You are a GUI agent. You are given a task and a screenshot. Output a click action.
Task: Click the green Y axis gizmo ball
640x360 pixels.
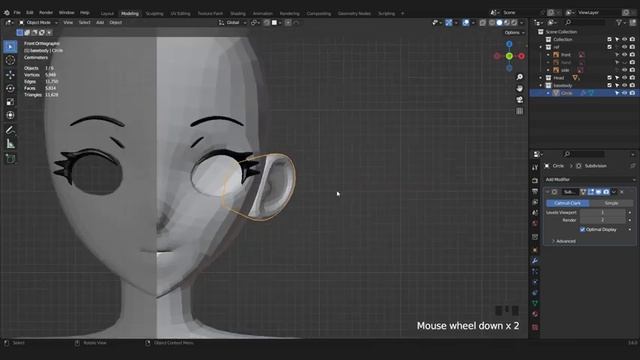509,56
